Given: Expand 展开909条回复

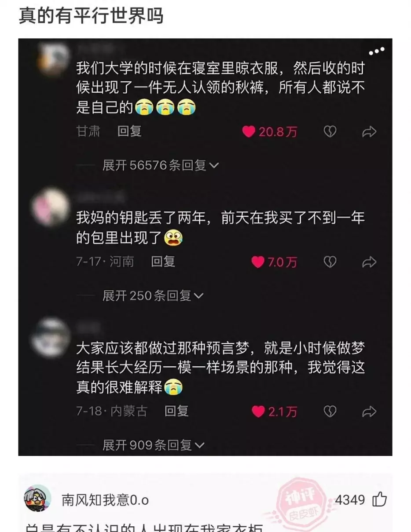Looking at the screenshot, I should click(154, 445).
